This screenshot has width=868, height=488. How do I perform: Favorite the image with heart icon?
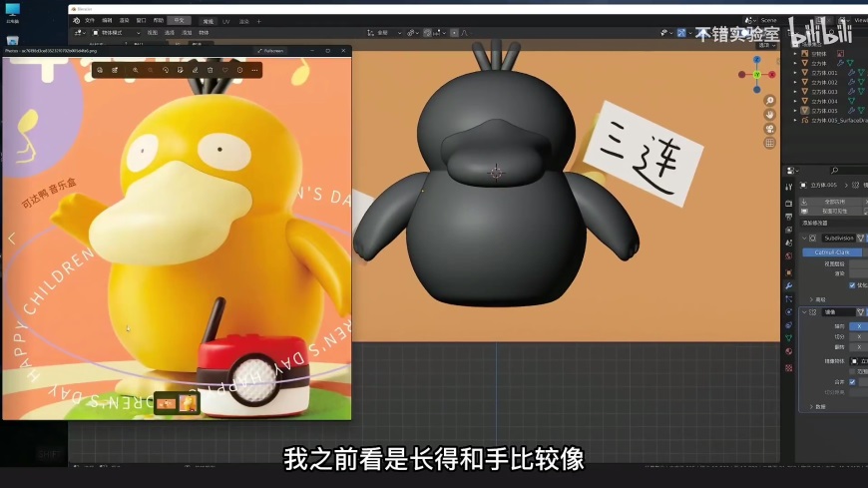coord(224,70)
